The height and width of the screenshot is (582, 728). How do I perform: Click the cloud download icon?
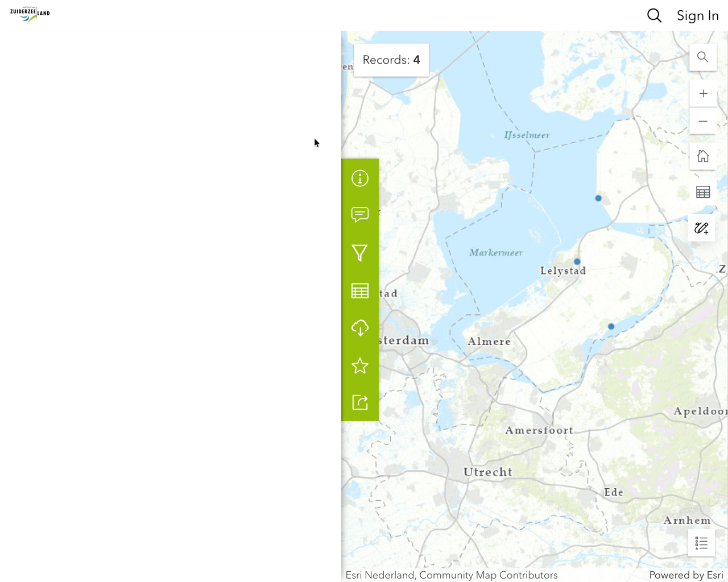click(x=359, y=328)
